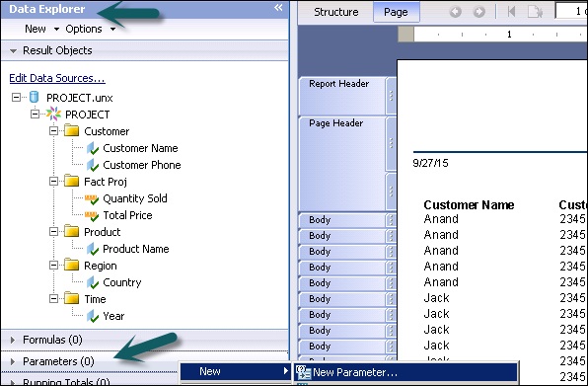This screenshot has width=588, height=386.
Task: Click the Fact Proj folder icon
Action: pyautogui.click(x=72, y=182)
